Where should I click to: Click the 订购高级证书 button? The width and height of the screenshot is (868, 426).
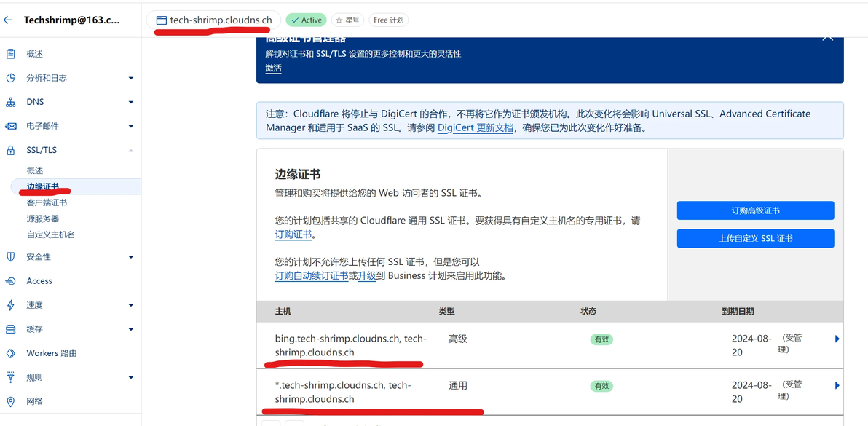755,210
